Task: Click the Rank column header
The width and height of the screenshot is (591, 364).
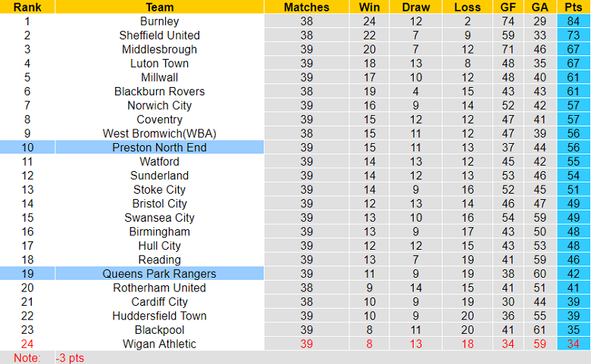Action: (27, 7)
